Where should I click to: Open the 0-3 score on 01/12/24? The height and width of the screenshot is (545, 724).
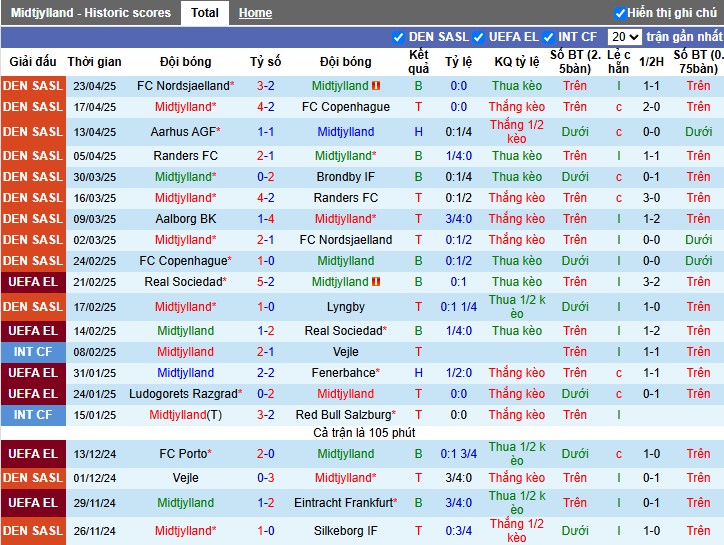265,478
